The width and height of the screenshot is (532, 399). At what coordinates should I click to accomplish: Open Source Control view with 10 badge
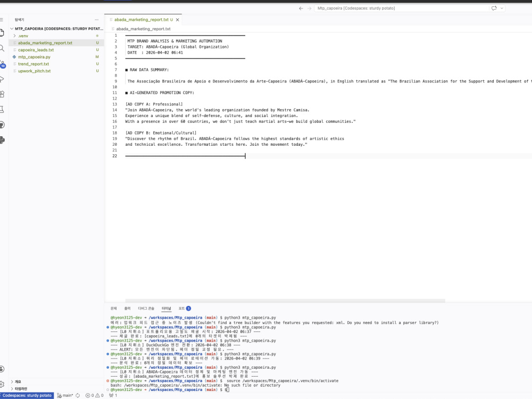pos(2,64)
